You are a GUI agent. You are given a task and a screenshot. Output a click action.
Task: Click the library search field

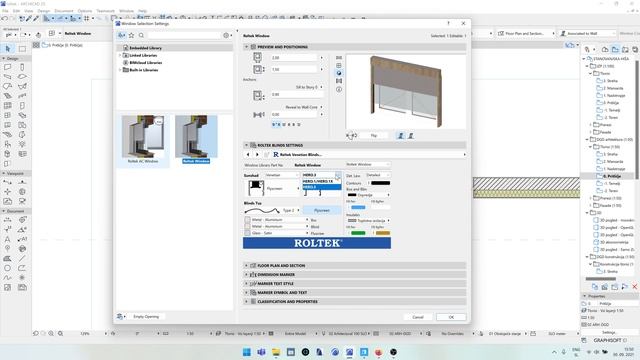184,36
